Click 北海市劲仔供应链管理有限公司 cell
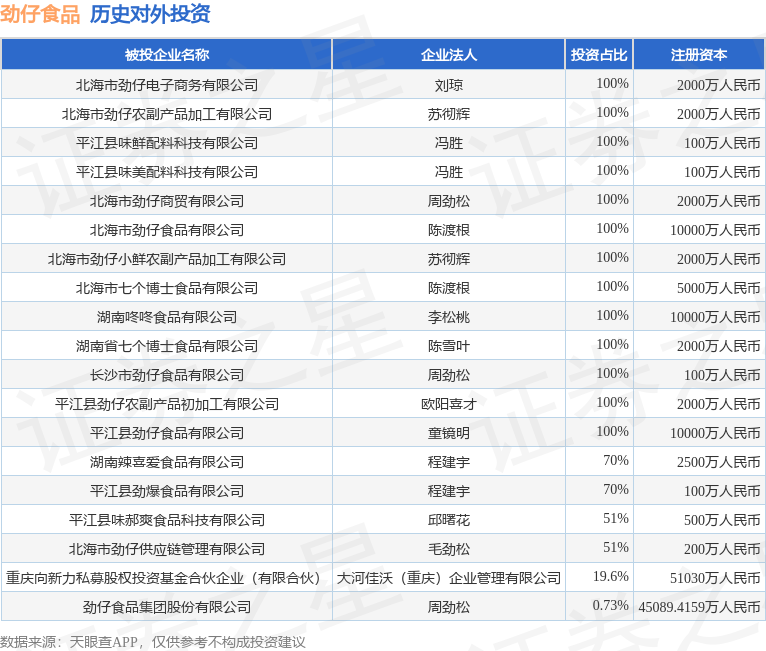Image resolution: width=766 pixels, height=651 pixels. [167, 549]
